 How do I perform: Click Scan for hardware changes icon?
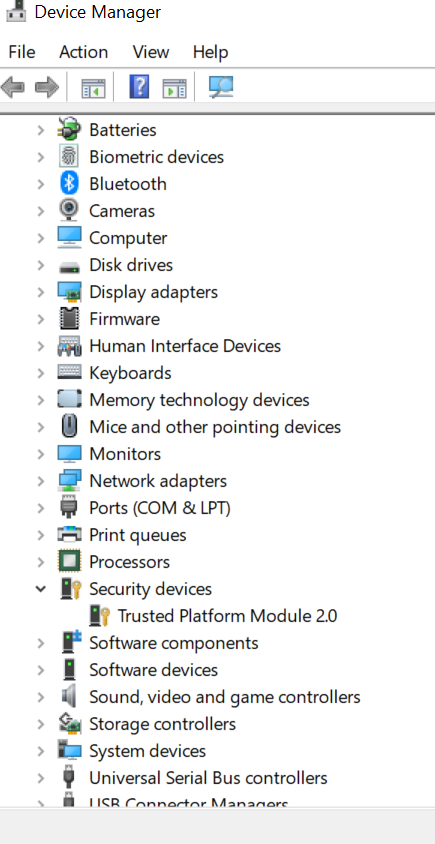221,87
